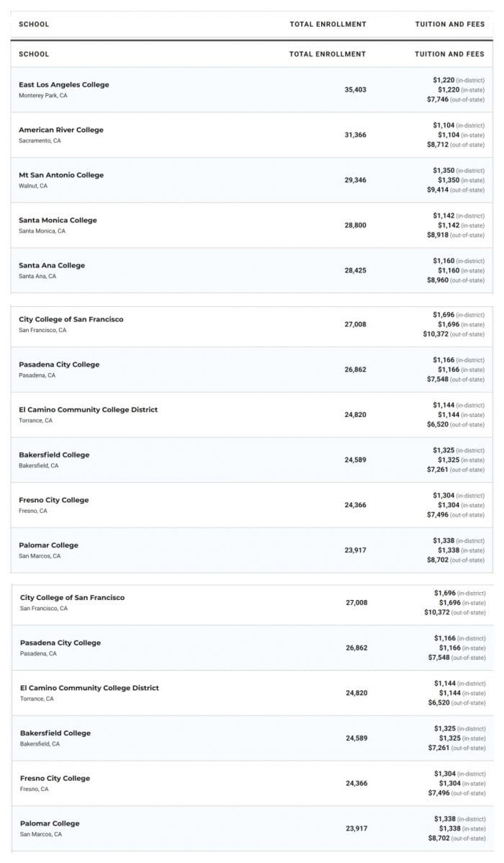This screenshot has height=863, width=504.
Task: Select the 28,800 enrollment figure
Action: click(355, 225)
